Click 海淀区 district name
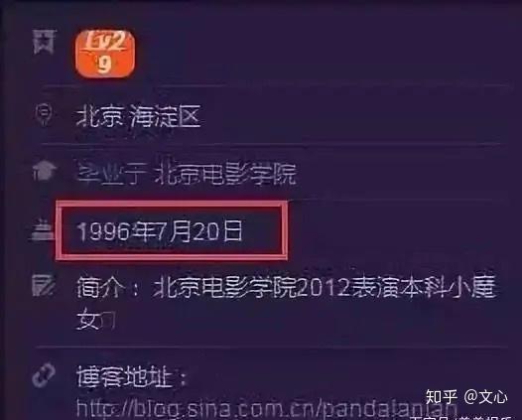The height and width of the screenshot is (420, 522). tap(165, 116)
